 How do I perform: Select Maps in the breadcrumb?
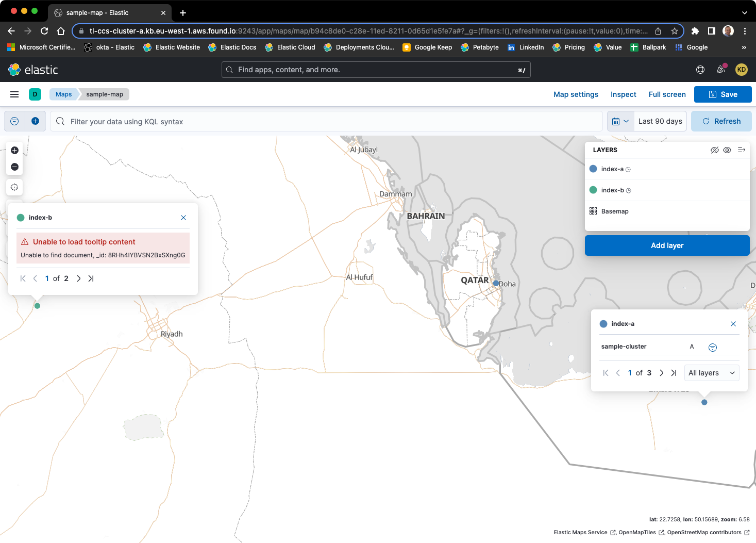pyautogui.click(x=63, y=94)
